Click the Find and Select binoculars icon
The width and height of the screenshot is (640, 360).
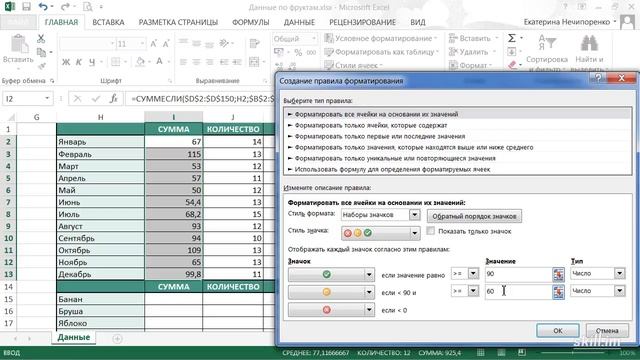click(589, 43)
